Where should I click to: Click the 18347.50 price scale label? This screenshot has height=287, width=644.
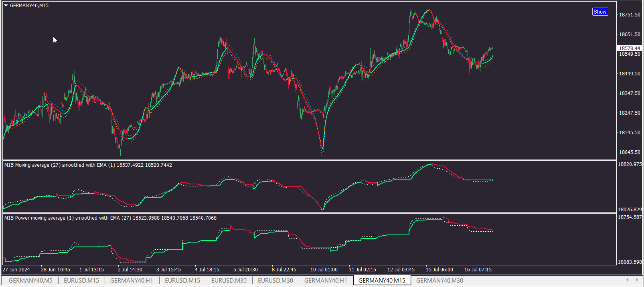[630, 93]
